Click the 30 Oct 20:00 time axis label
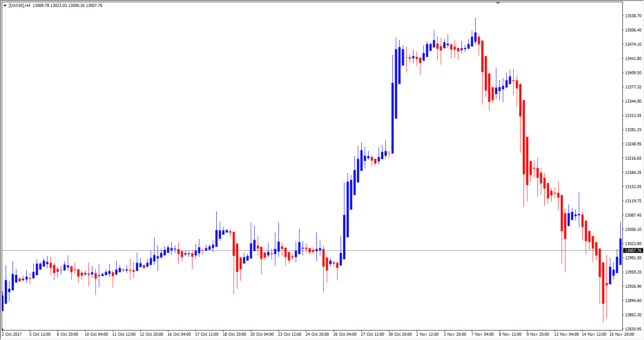 coord(400,334)
